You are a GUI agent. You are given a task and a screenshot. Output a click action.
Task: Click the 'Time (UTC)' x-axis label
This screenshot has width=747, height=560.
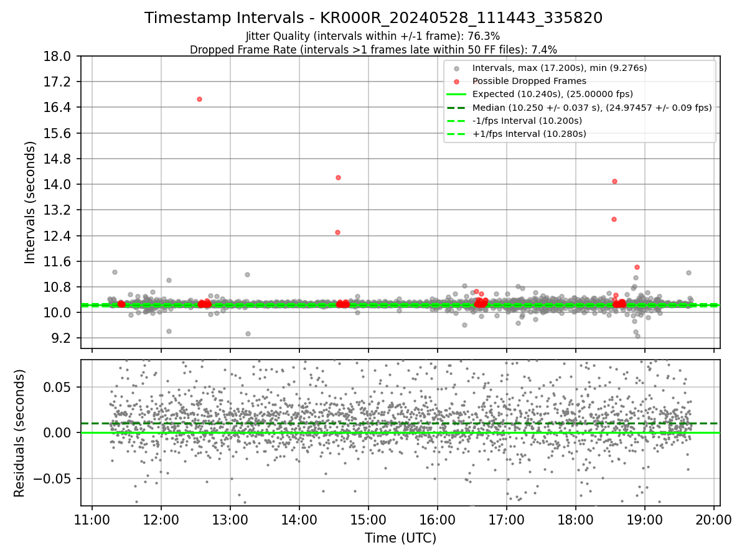tap(400, 538)
